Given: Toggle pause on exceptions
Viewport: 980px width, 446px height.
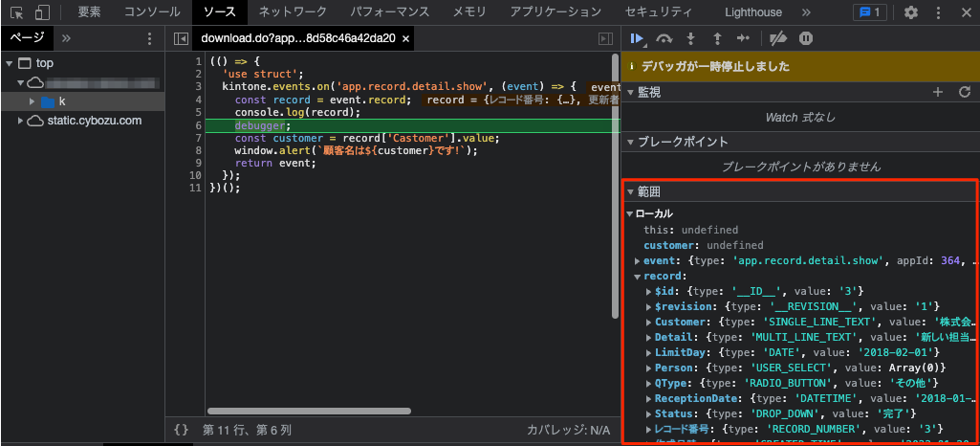Looking at the screenshot, I should pyautogui.click(x=806, y=39).
